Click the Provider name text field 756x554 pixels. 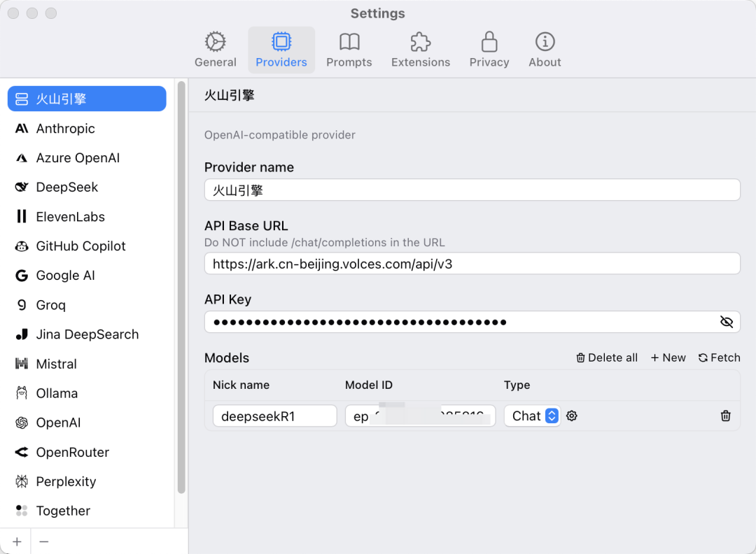coord(472,190)
